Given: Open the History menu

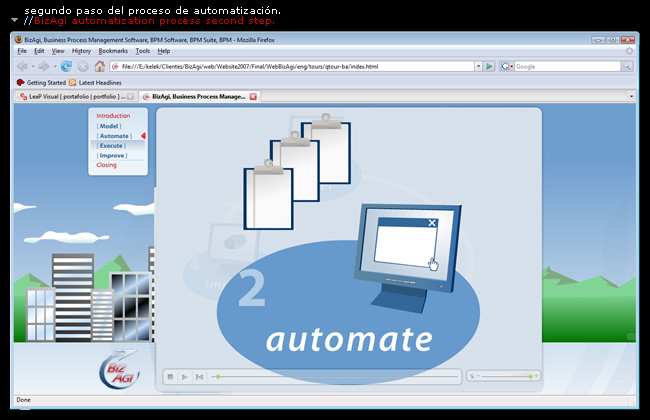Looking at the screenshot, I should 81,50.
